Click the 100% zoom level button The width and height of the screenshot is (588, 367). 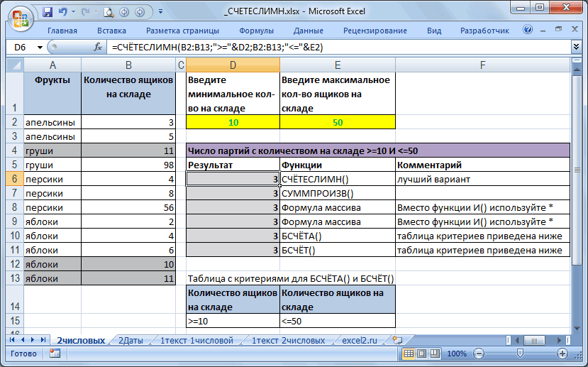(x=457, y=354)
